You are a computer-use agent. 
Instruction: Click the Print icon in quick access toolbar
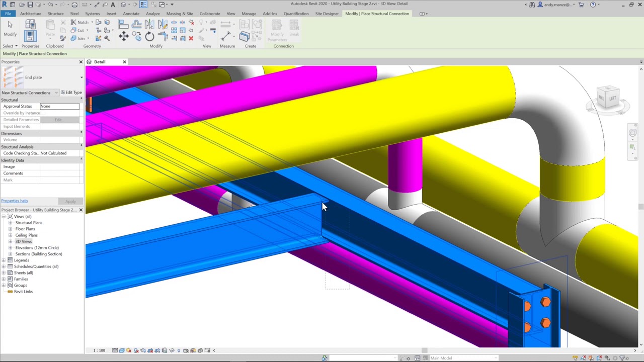(x=74, y=5)
